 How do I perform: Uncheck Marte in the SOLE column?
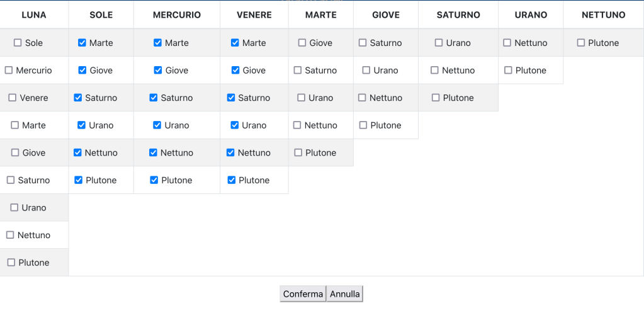click(x=82, y=43)
